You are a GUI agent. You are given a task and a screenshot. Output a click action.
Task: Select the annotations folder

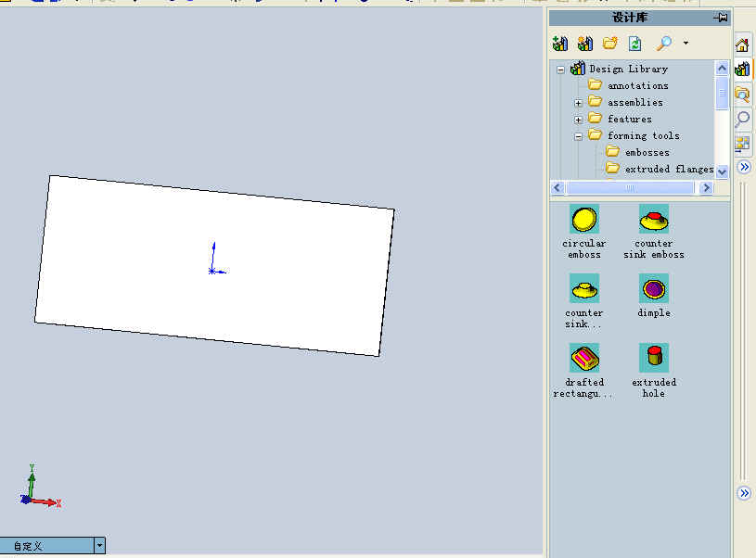tap(638, 86)
